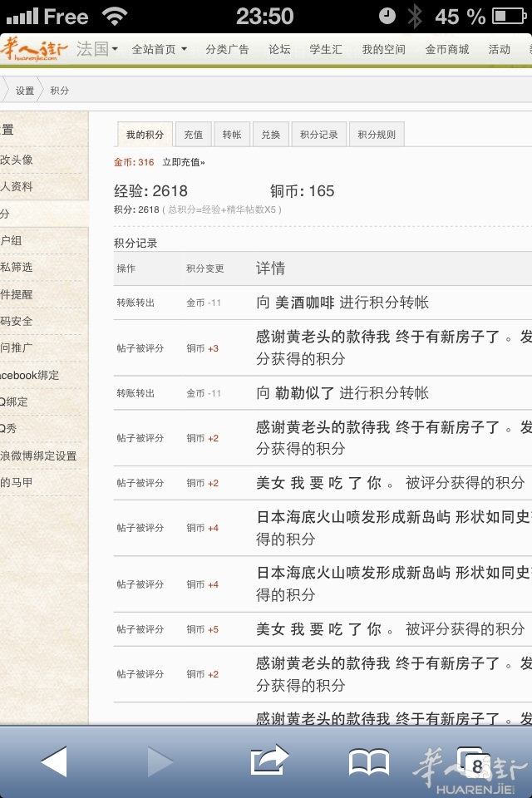Viewport: 532px width, 798px height.
Task: Click the 立即充值 link
Action: click(x=183, y=162)
